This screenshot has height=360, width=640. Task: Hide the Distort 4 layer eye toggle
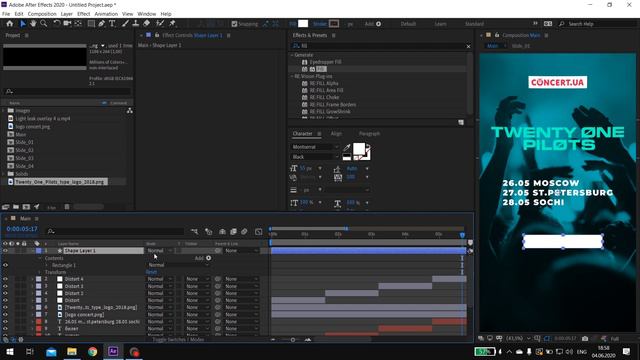pyautogui.click(x=5, y=279)
